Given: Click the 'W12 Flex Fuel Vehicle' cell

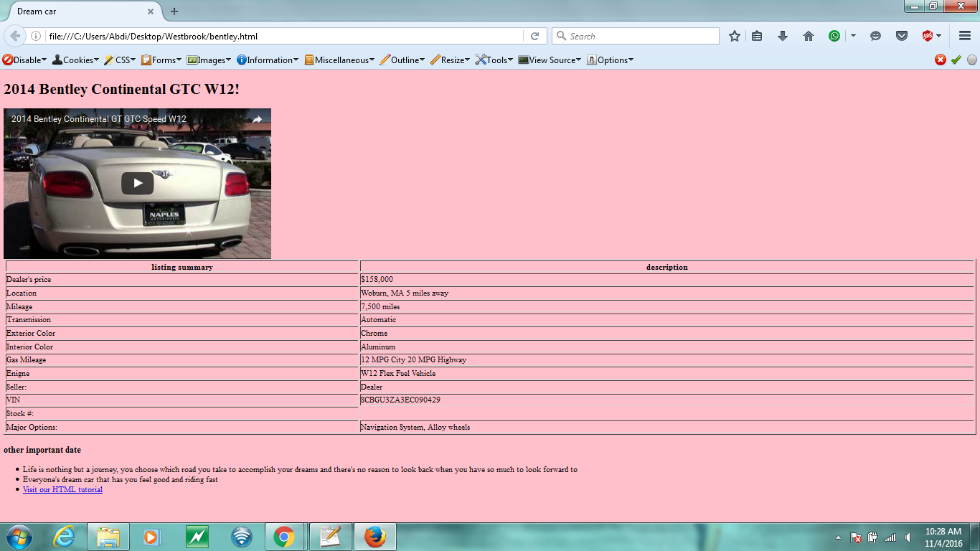Looking at the screenshot, I should (x=666, y=373).
